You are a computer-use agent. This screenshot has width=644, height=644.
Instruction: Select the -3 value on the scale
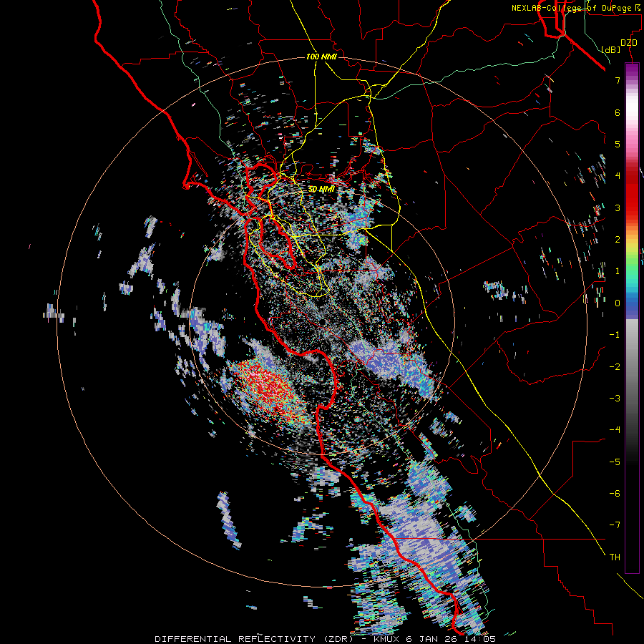coord(615,398)
